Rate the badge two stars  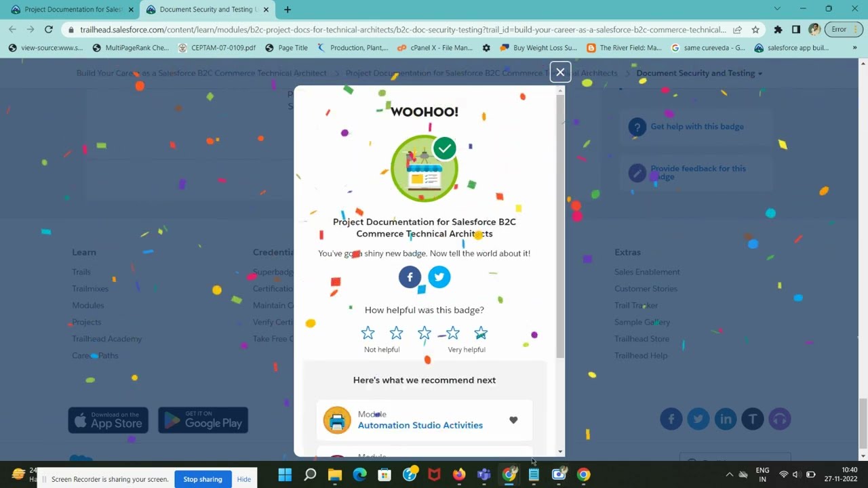pos(396,333)
